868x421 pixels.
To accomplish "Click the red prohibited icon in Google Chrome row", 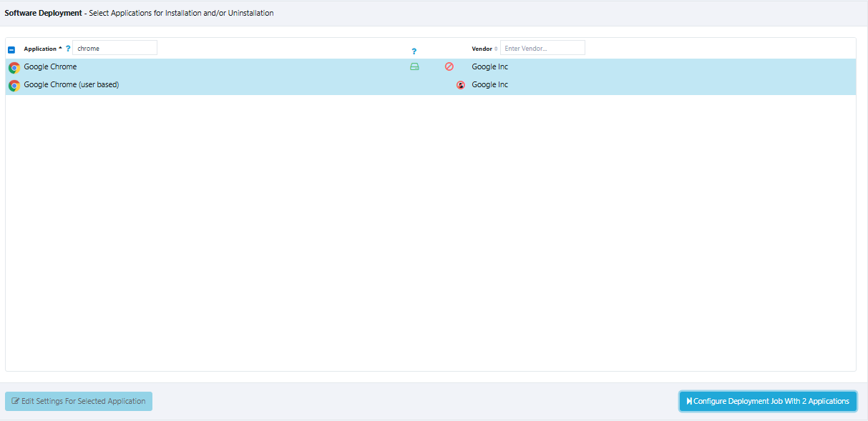I will pos(449,66).
